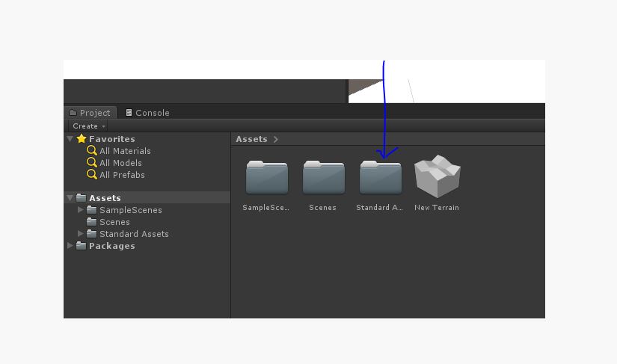Switch to the Console tab

pos(147,113)
